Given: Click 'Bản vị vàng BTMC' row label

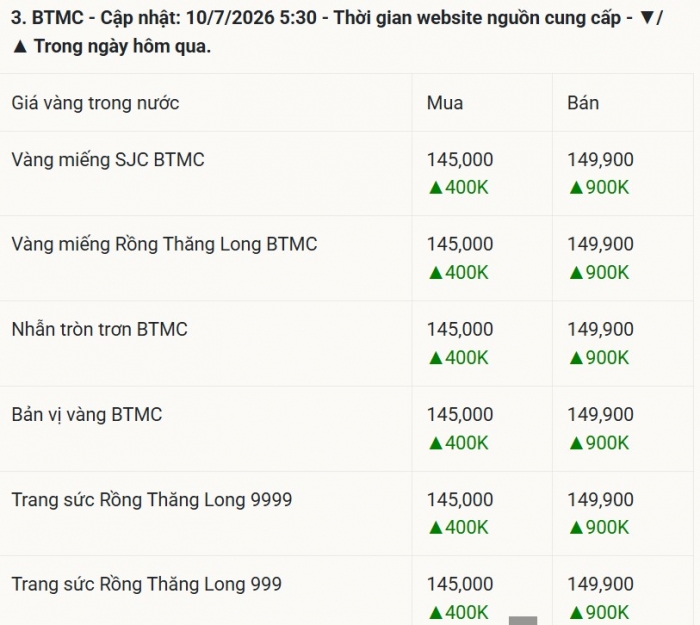Looking at the screenshot, I should [x=87, y=415].
